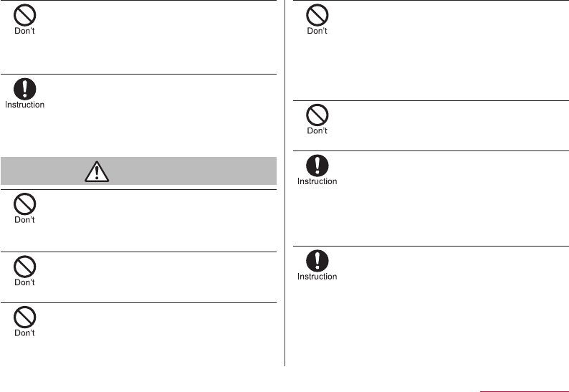Screen dimensions: 569x392
Task: Click the last prohibition icon in left column
Action: click(x=25, y=317)
